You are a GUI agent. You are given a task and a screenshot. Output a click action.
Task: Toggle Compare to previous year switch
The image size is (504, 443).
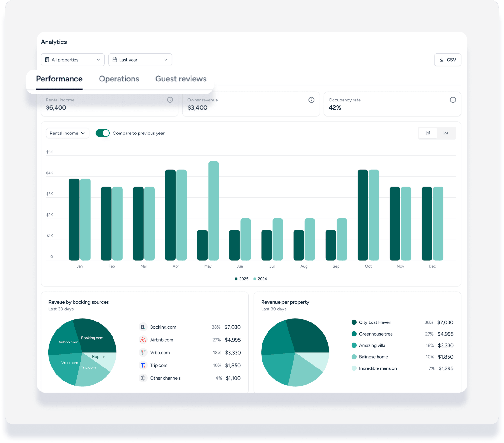103,133
